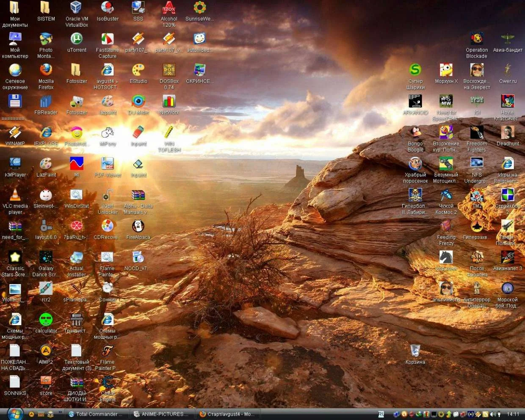
Task: Switch to ANIME-PICTURES taskbar window
Action: [162, 414]
